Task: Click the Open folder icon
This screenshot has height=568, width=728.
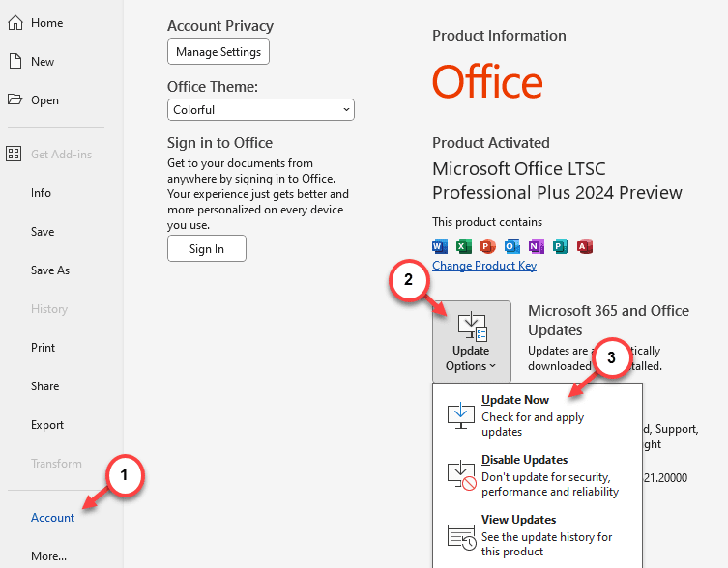Action: click(15, 99)
